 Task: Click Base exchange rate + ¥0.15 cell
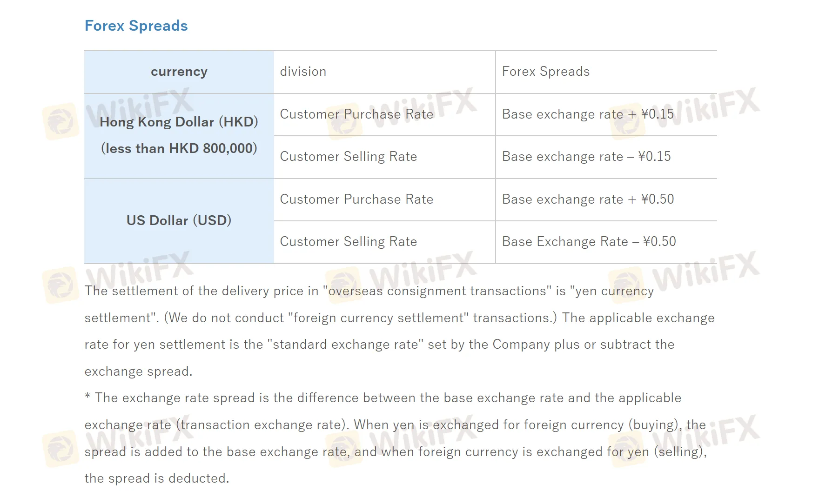pyautogui.click(x=606, y=115)
